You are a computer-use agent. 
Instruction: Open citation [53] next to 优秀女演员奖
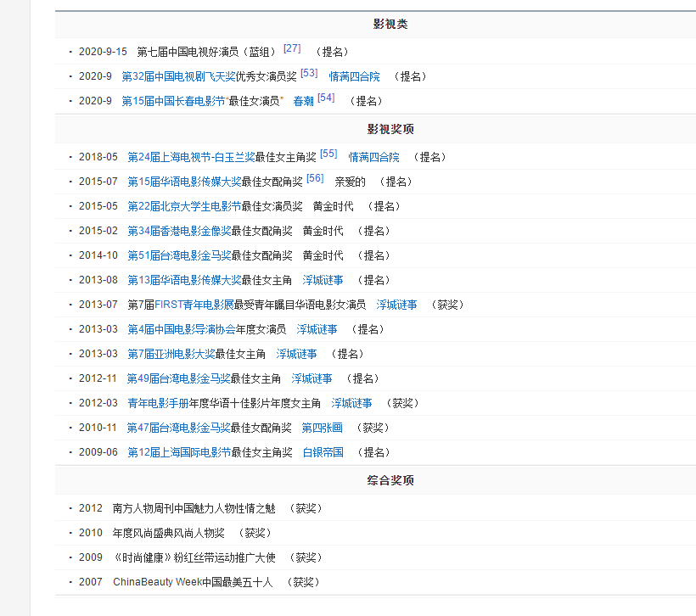(x=309, y=73)
